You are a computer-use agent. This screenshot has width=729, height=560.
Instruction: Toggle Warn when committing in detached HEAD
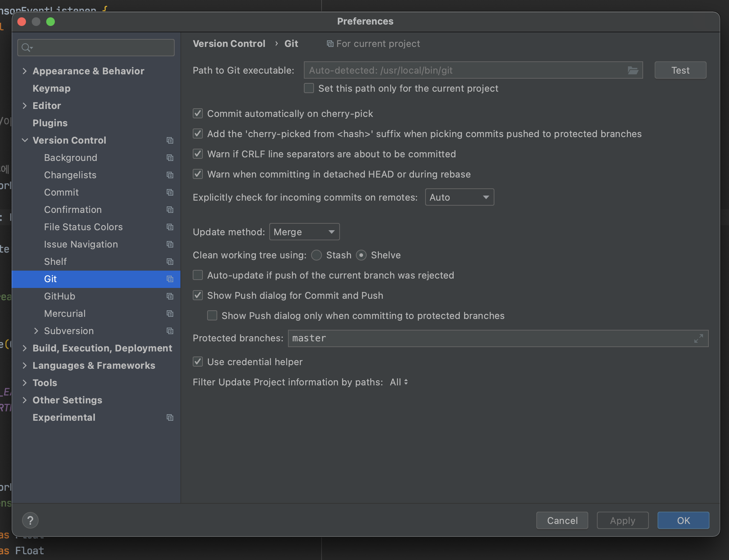tap(198, 174)
